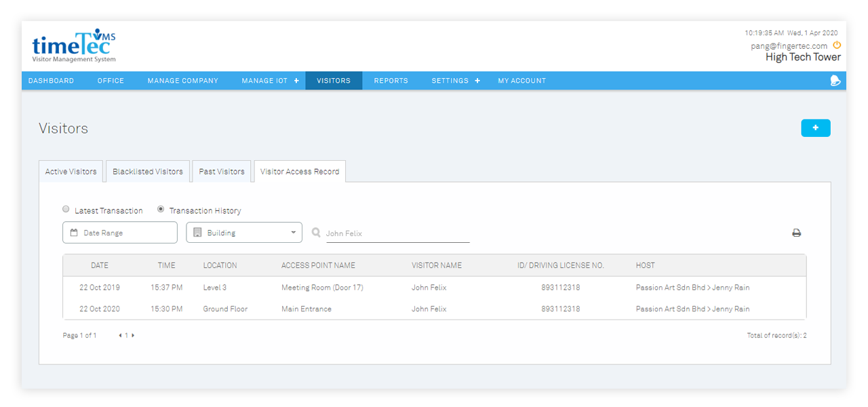Click the John Felix search field
The image size is (868, 407).
point(397,233)
